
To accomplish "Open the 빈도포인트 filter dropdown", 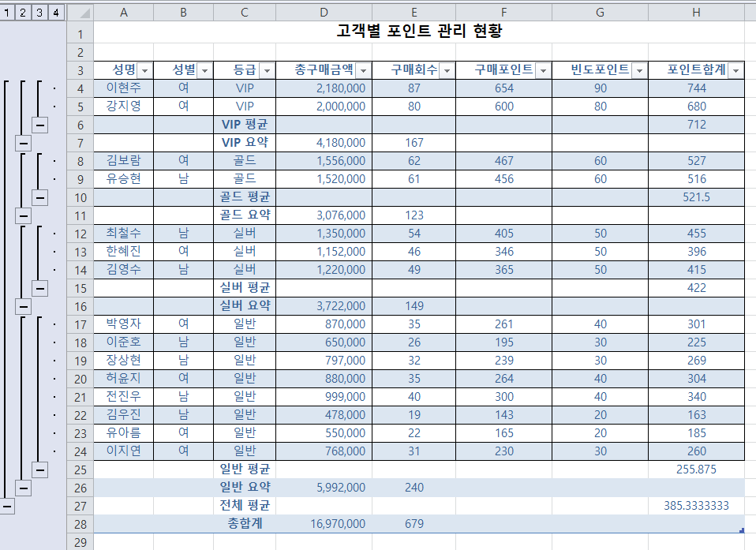I will [640, 71].
